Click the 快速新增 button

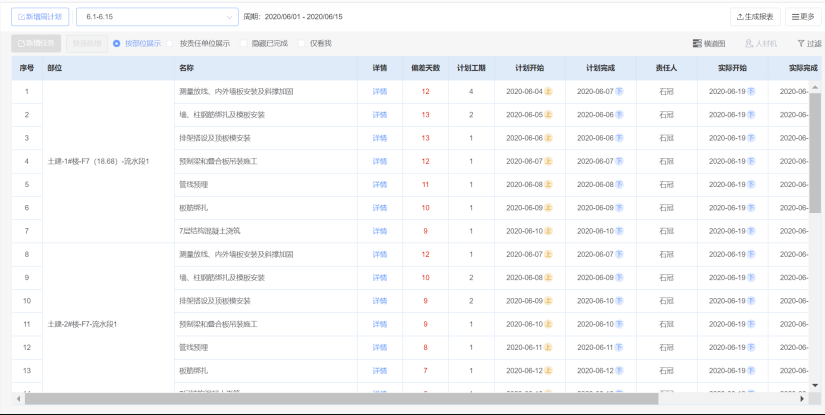[x=87, y=43]
